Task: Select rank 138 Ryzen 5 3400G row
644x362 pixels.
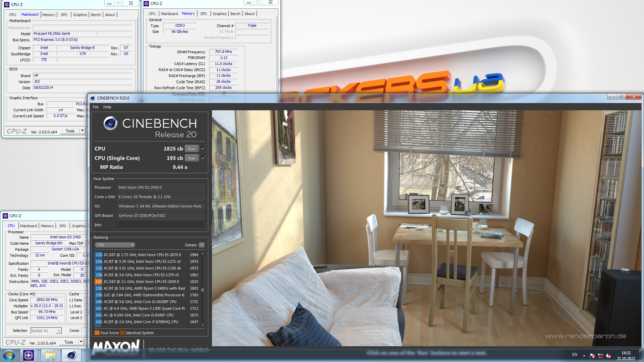Action: click(147, 288)
